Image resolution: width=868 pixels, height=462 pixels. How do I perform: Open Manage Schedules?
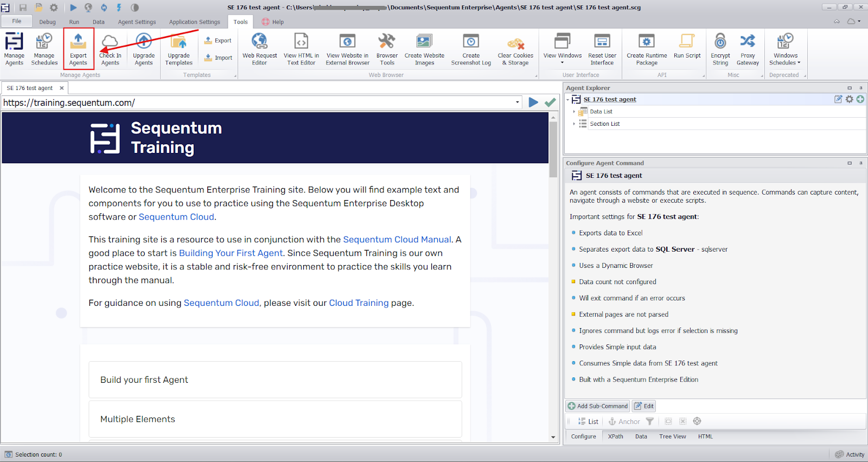point(44,49)
